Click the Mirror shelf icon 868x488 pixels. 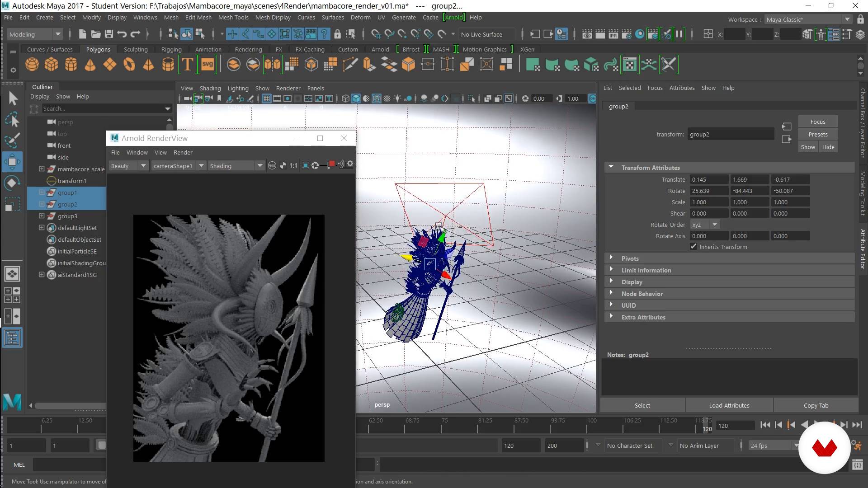[x=273, y=65]
